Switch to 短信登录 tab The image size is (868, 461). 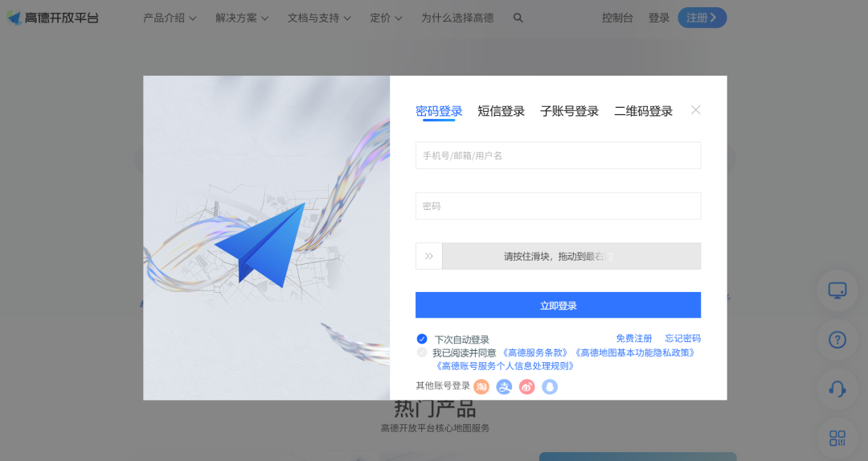click(x=501, y=111)
